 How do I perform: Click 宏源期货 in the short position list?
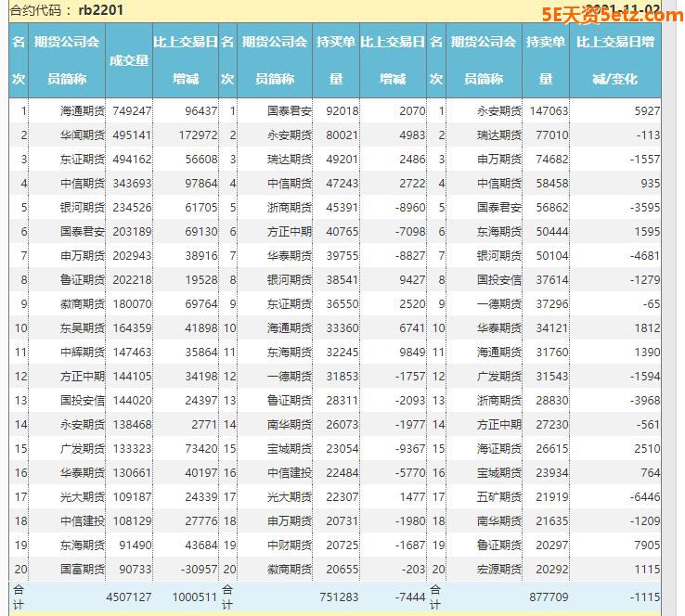click(498, 569)
